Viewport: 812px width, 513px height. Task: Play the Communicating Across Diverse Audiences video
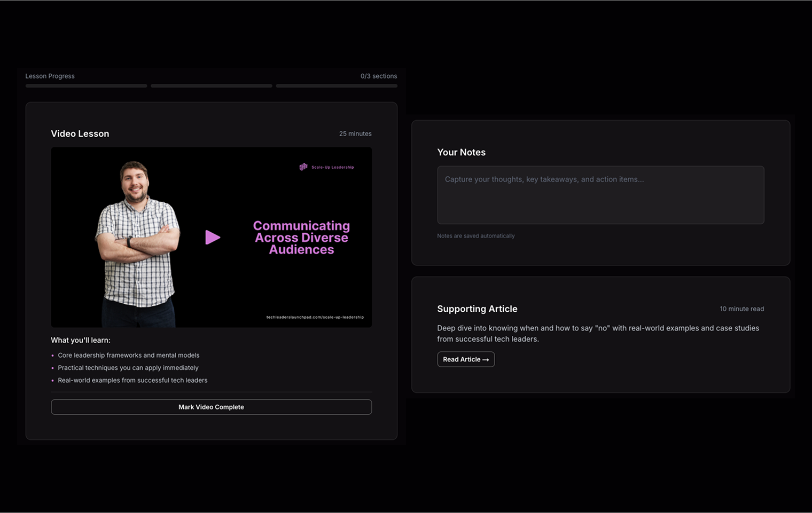click(213, 237)
